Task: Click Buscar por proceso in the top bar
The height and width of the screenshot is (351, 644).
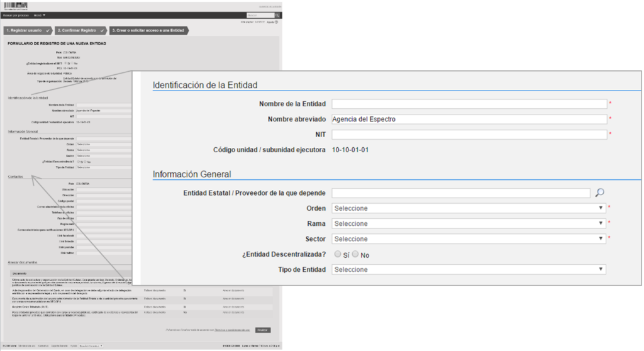Action: point(16,15)
